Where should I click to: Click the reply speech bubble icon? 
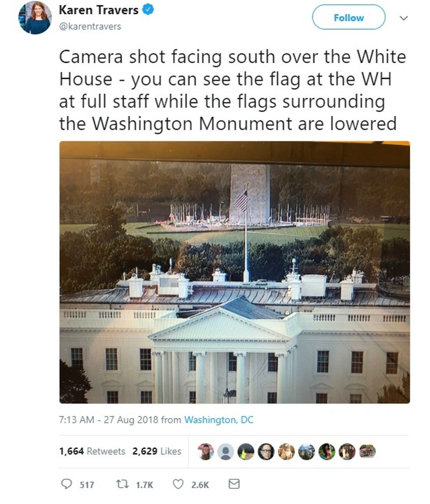click(67, 484)
